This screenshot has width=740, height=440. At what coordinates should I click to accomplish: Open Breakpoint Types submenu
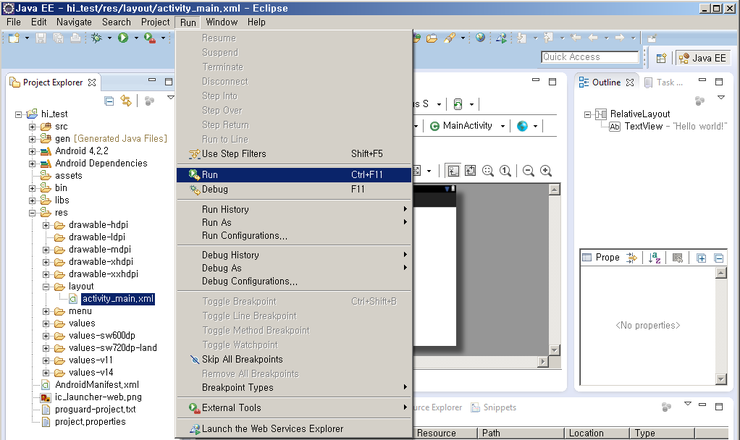pyautogui.click(x=294, y=388)
